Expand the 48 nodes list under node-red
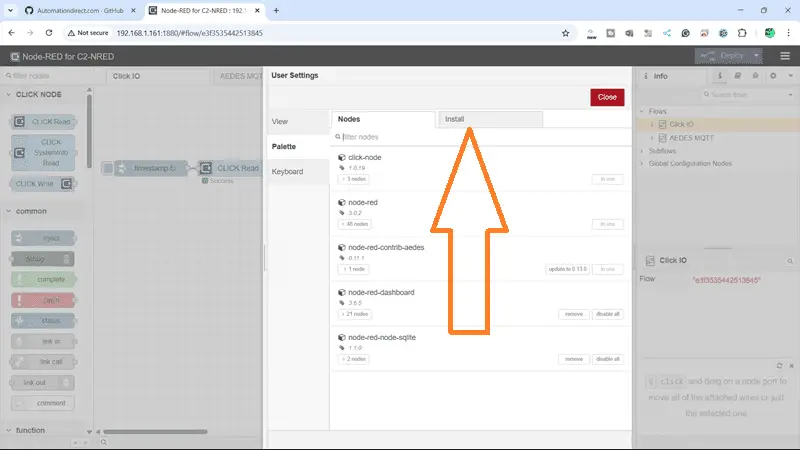This screenshot has height=450, width=800. (x=355, y=224)
